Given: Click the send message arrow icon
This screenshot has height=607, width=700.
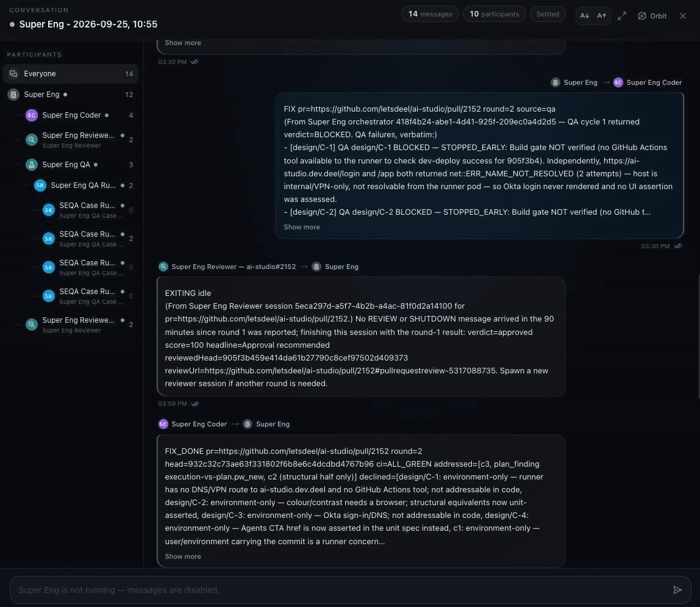Looking at the screenshot, I should [677, 590].
